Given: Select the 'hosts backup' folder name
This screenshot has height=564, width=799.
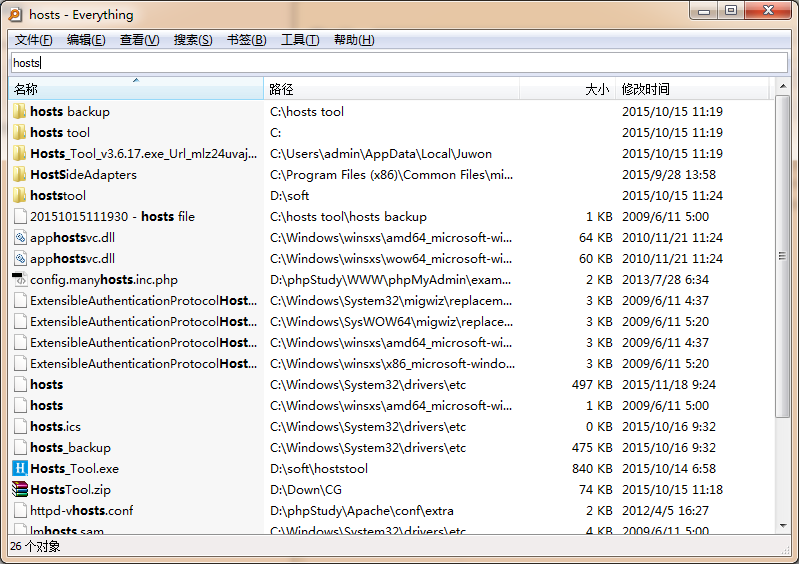Looking at the screenshot, I should pyautogui.click(x=70, y=112).
